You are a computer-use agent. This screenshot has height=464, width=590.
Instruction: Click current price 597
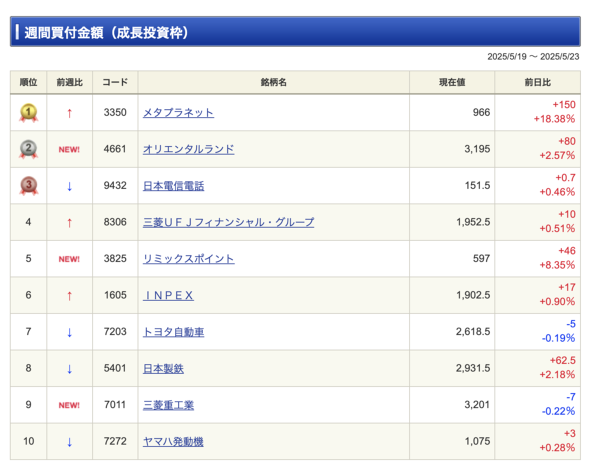pyautogui.click(x=482, y=258)
